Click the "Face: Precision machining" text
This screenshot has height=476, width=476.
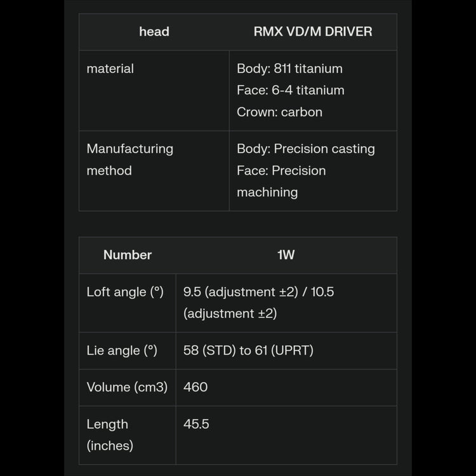pos(281,181)
